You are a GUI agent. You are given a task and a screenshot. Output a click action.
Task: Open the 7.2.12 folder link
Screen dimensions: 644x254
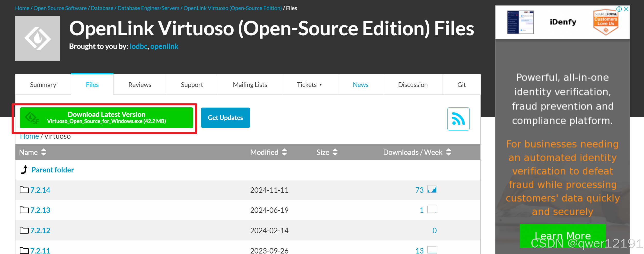coord(40,231)
